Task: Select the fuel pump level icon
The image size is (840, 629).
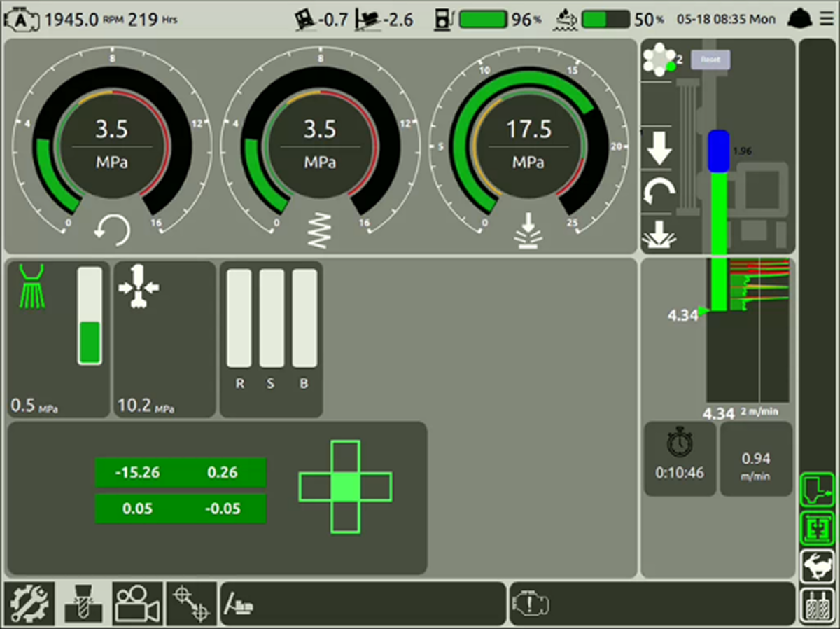Action: (444, 20)
